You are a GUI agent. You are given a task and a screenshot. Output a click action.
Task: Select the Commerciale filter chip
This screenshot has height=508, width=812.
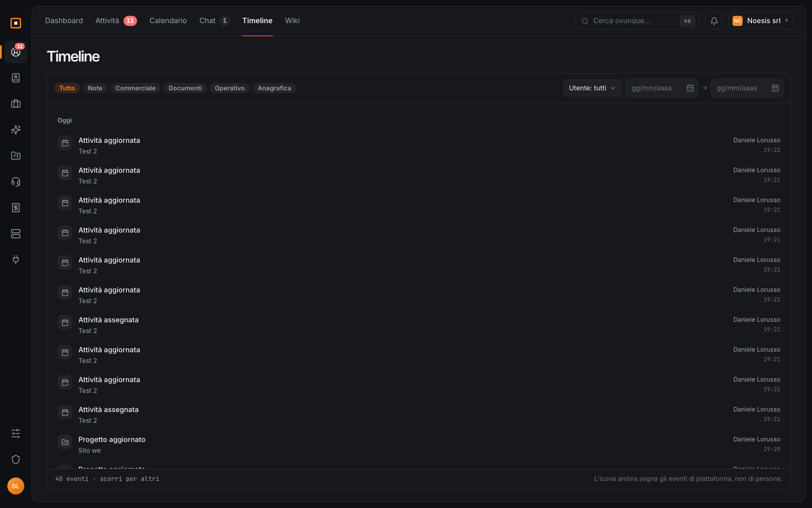click(136, 88)
